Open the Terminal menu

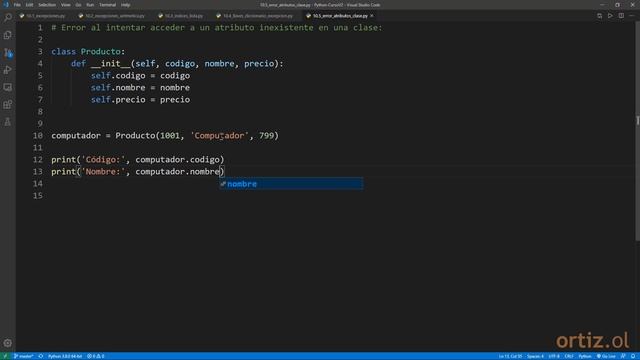pos(107,5)
